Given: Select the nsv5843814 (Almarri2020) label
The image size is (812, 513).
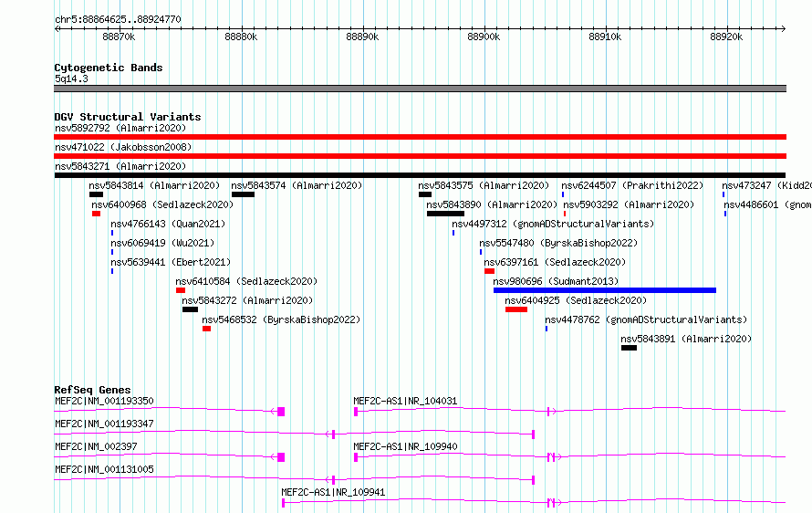Looking at the screenshot, I should 154,185.
